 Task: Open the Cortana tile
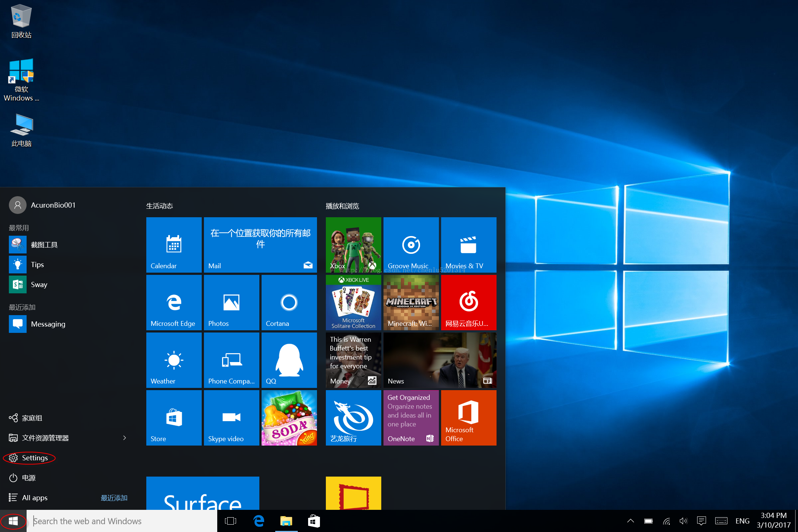(x=289, y=303)
